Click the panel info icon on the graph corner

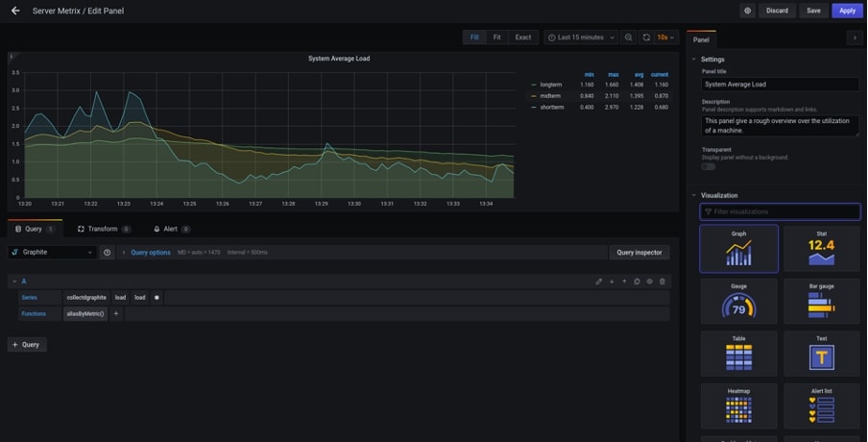(x=12, y=57)
